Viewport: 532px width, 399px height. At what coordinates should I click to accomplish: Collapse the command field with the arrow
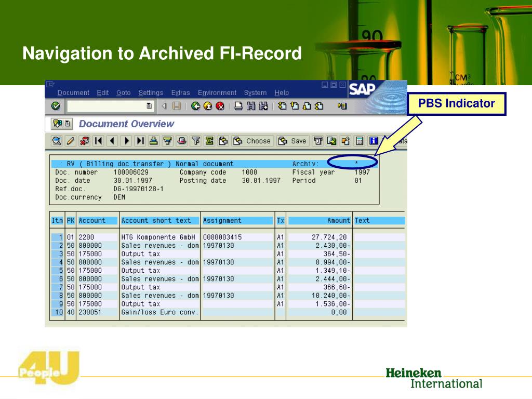[x=164, y=106]
